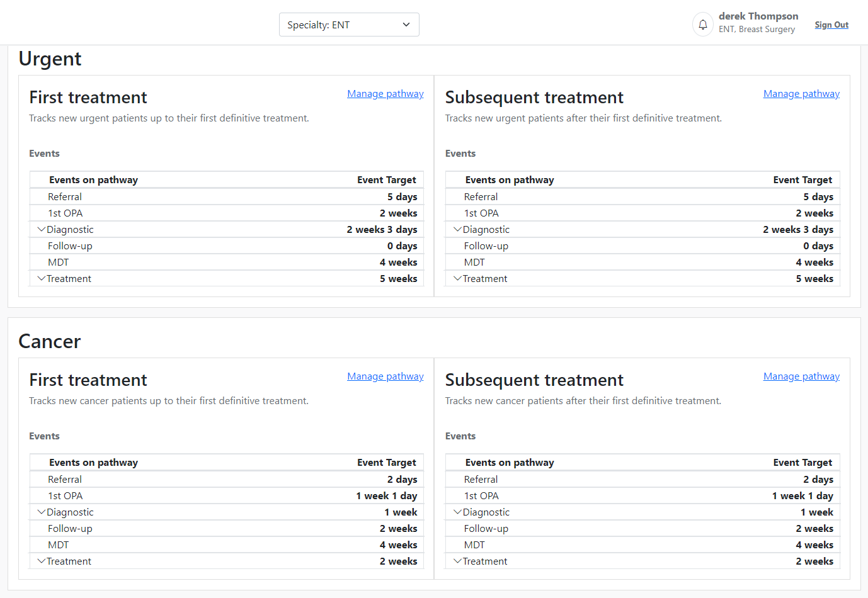Open Manage pathway for Cancer First treatment
This screenshot has height=598, width=868.
(x=385, y=376)
